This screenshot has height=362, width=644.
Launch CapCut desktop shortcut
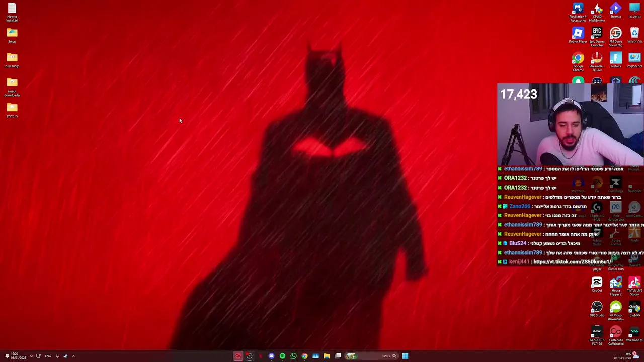point(597,285)
